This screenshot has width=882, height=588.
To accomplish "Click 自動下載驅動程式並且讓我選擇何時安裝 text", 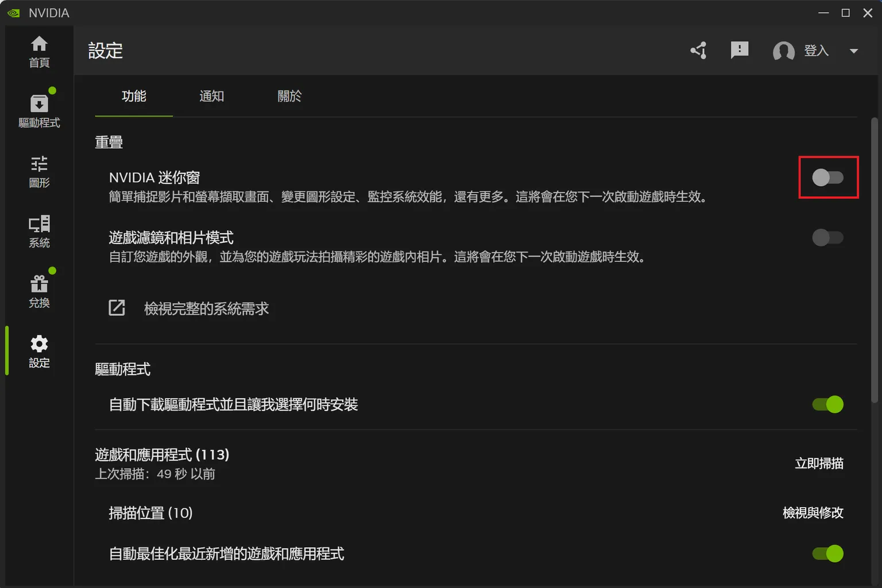I will coord(233,404).
